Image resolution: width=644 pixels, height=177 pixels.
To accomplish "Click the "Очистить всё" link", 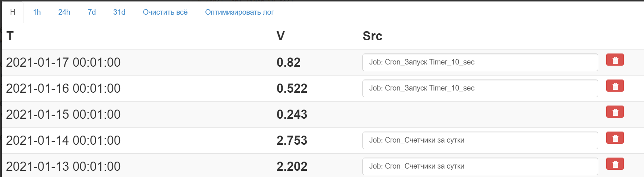I will [x=165, y=12].
